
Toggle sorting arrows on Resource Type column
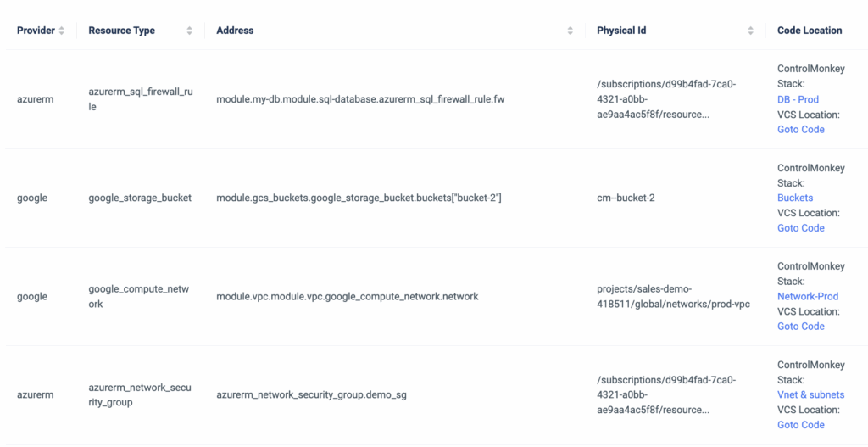pos(189,31)
